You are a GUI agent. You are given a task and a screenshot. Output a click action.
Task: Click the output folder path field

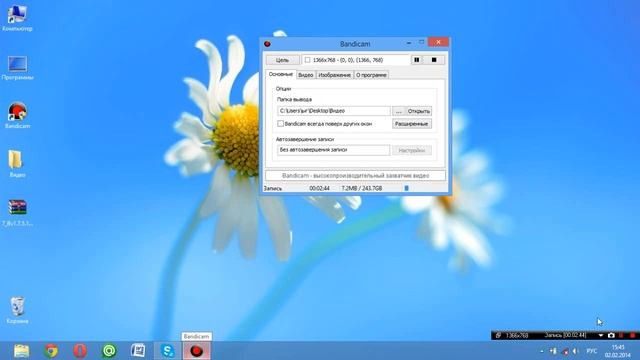click(333, 111)
